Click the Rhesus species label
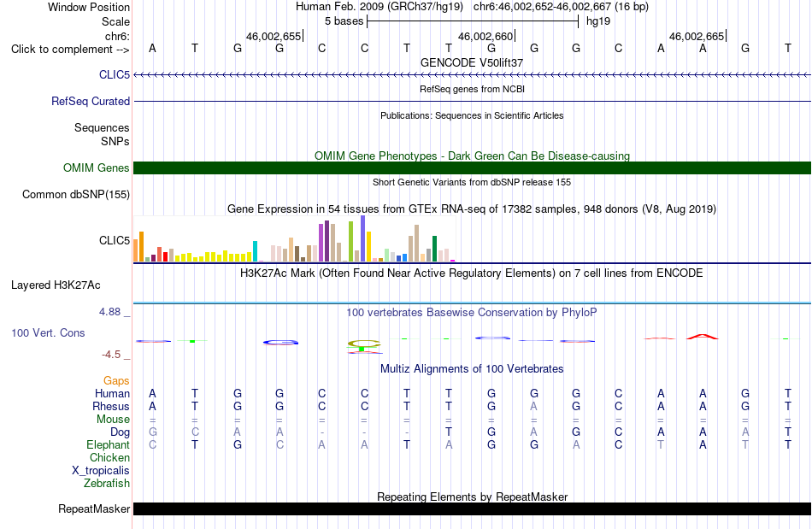 pyautogui.click(x=111, y=406)
